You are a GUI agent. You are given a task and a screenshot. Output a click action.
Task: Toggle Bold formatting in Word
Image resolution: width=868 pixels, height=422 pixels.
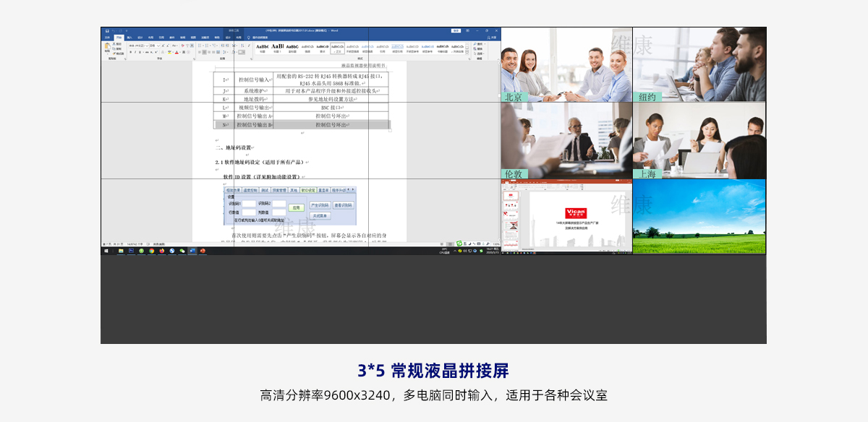[131, 52]
